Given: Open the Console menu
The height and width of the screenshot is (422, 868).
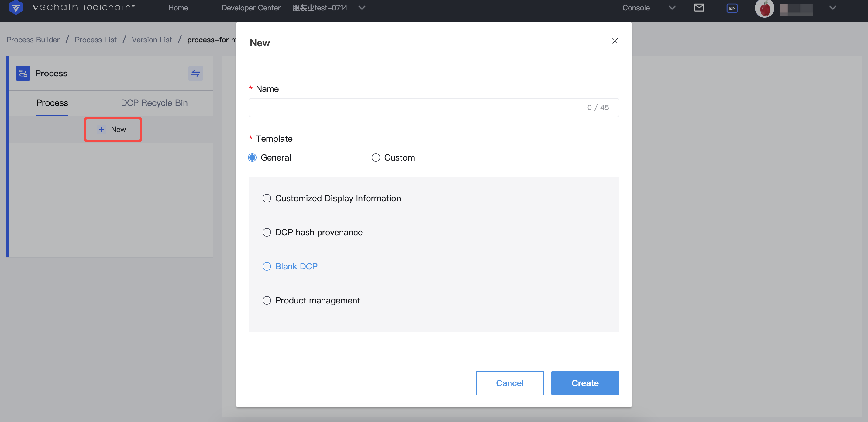Looking at the screenshot, I should pos(636,8).
